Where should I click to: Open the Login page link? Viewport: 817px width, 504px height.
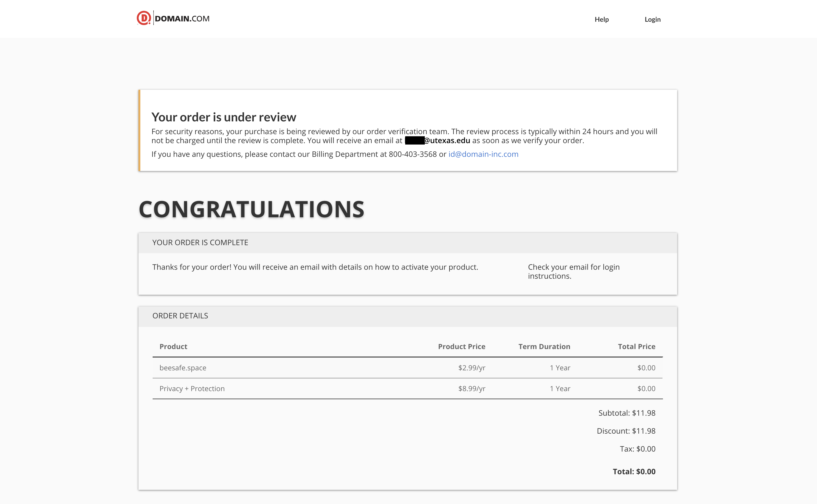pyautogui.click(x=652, y=19)
